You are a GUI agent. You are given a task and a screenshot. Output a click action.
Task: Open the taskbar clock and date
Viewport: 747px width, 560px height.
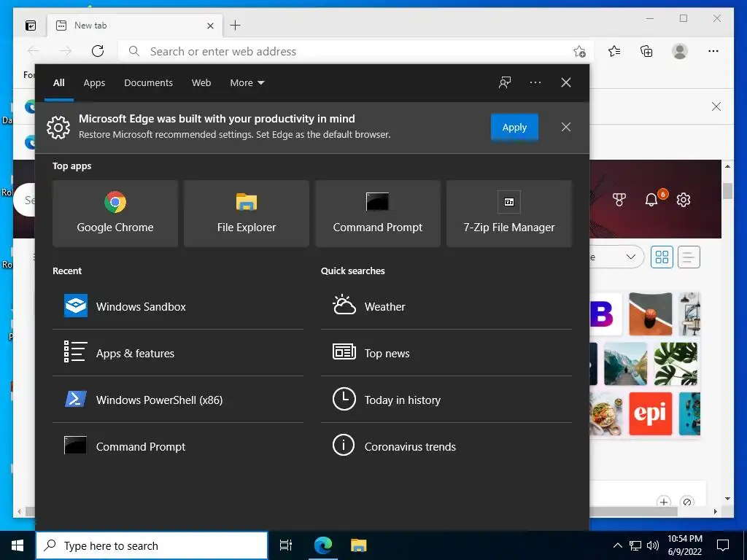[684, 545]
